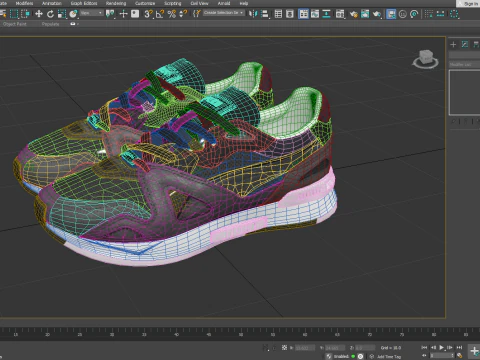Activate the Select and Scale tool
480x360 pixels.
pyautogui.click(x=62, y=14)
